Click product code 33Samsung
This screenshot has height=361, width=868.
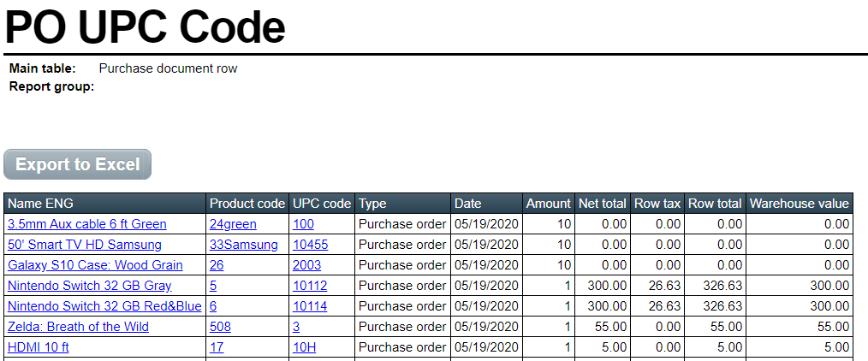[x=244, y=245]
